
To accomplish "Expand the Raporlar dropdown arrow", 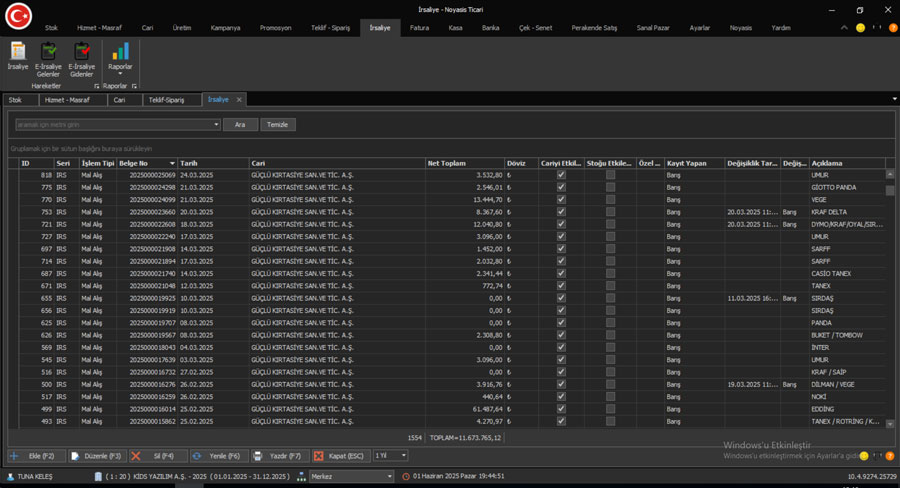I will coord(120,74).
